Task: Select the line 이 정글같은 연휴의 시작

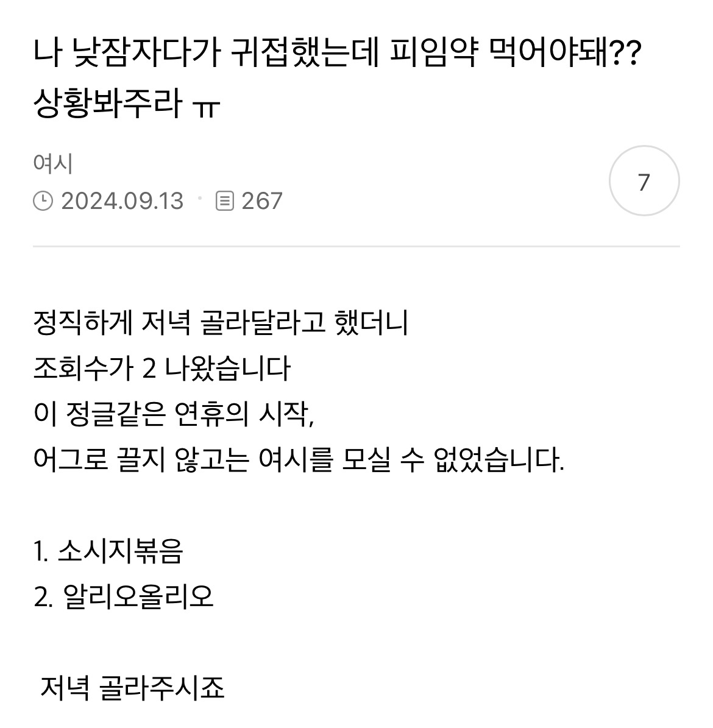Action: tap(174, 414)
